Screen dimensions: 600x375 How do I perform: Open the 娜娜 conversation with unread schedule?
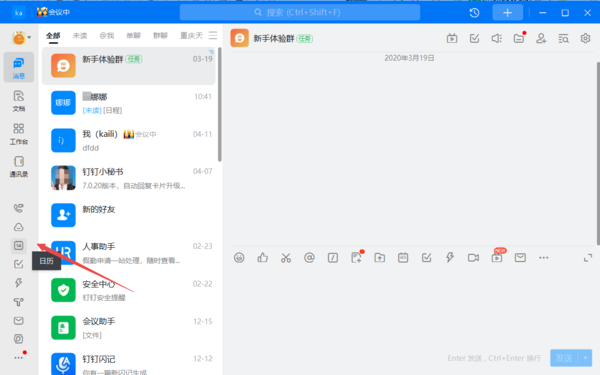[129, 103]
